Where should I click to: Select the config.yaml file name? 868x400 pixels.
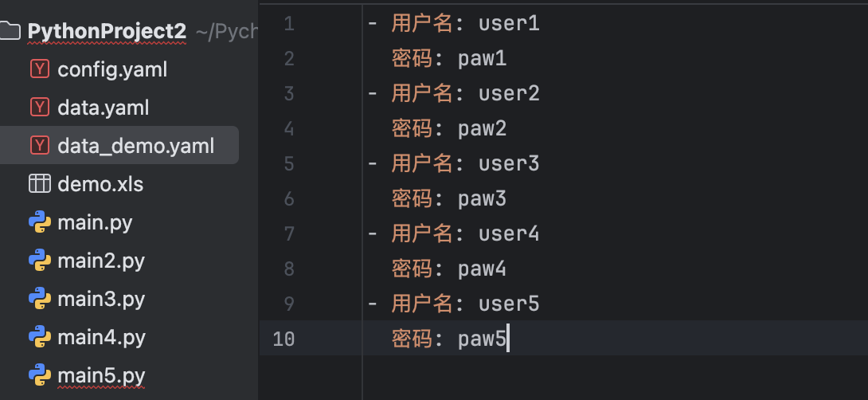coord(112,69)
